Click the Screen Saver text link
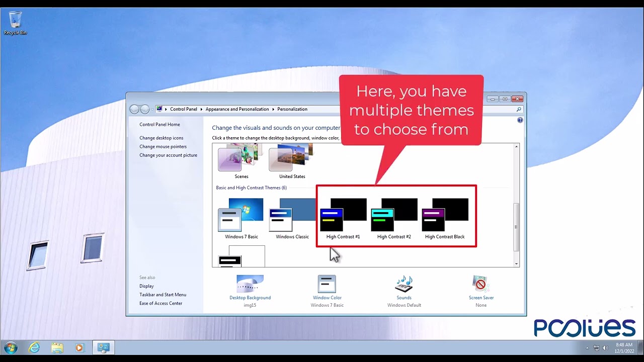This screenshot has width=644, height=362. tap(481, 298)
